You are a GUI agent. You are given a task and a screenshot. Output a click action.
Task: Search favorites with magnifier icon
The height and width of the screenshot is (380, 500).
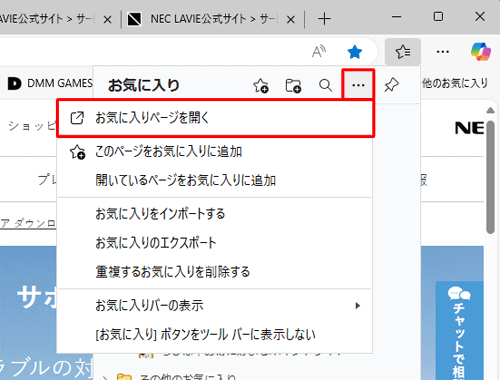(325, 85)
